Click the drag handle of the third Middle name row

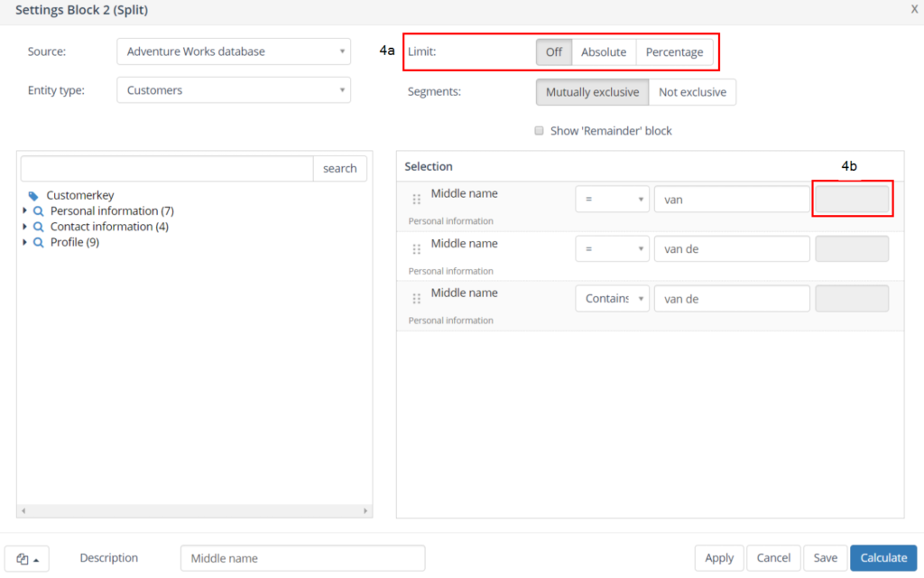[417, 299]
